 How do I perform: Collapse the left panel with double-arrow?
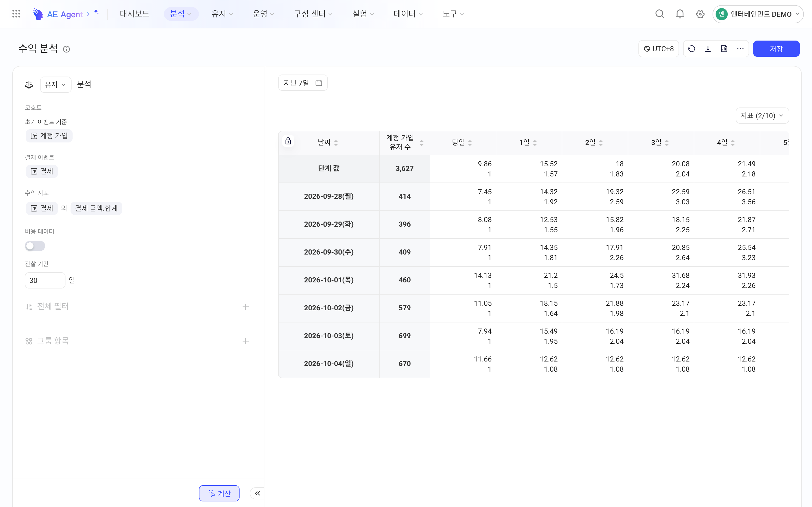click(x=257, y=493)
